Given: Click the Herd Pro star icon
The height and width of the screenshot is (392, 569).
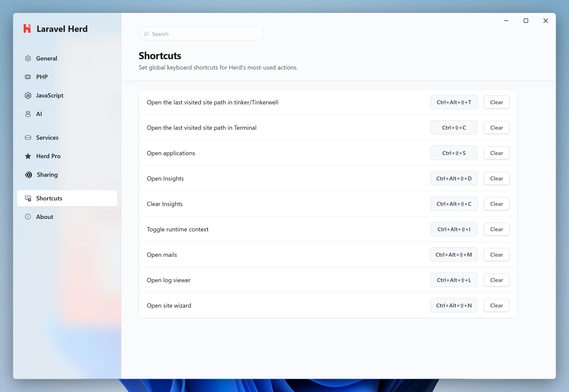Looking at the screenshot, I should tap(28, 156).
